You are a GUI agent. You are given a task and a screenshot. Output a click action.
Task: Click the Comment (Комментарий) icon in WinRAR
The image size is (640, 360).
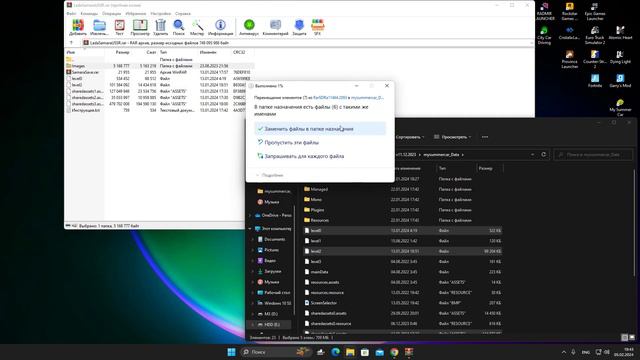click(276, 27)
